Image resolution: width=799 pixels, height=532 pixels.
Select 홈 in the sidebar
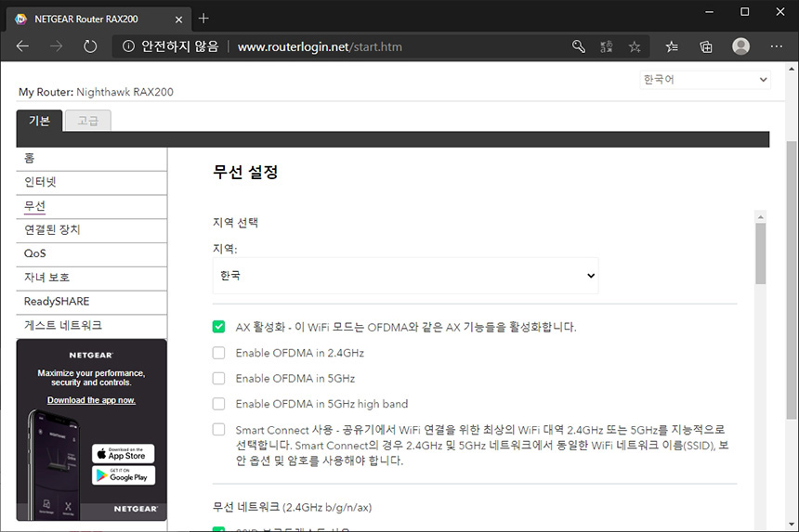pyautogui.click(x=92, y=159)
